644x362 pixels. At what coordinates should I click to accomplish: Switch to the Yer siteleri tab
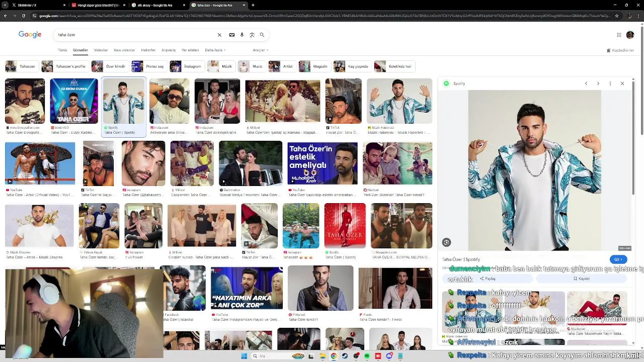tap(190, 50)
